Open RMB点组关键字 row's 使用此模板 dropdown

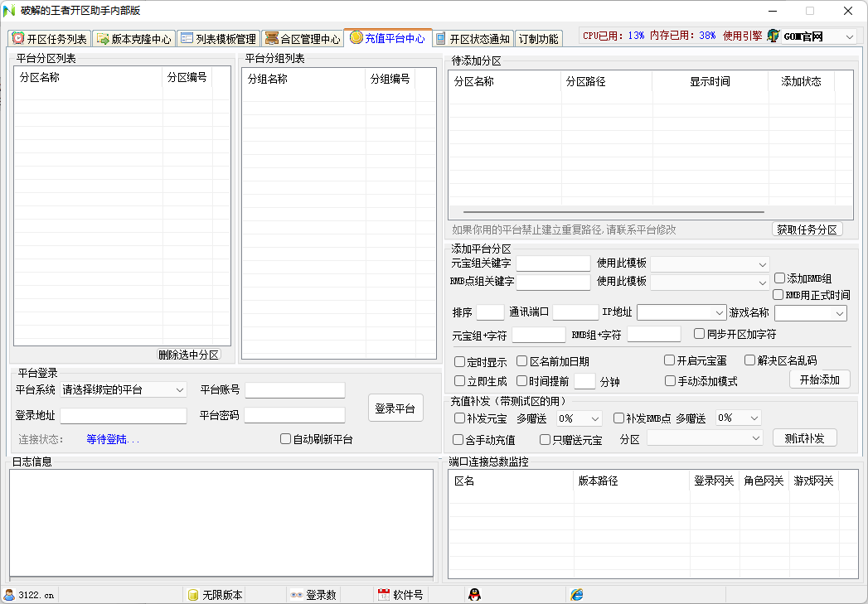(x=710, y=282)
